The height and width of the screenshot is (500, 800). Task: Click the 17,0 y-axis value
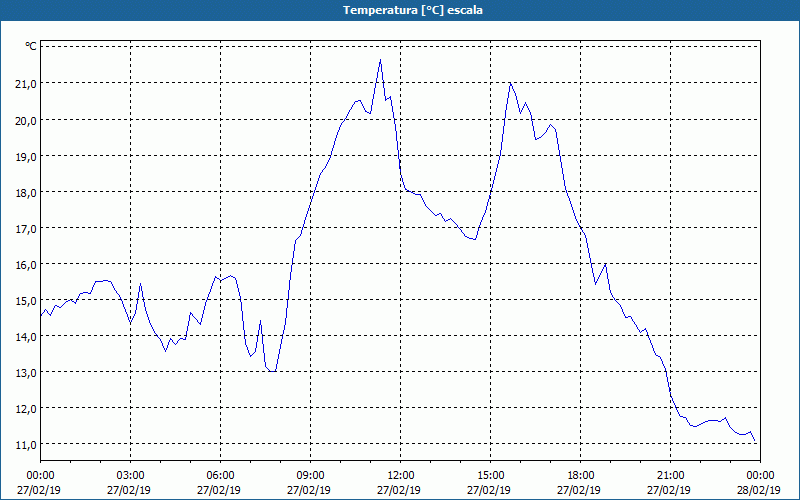[26, 229]
